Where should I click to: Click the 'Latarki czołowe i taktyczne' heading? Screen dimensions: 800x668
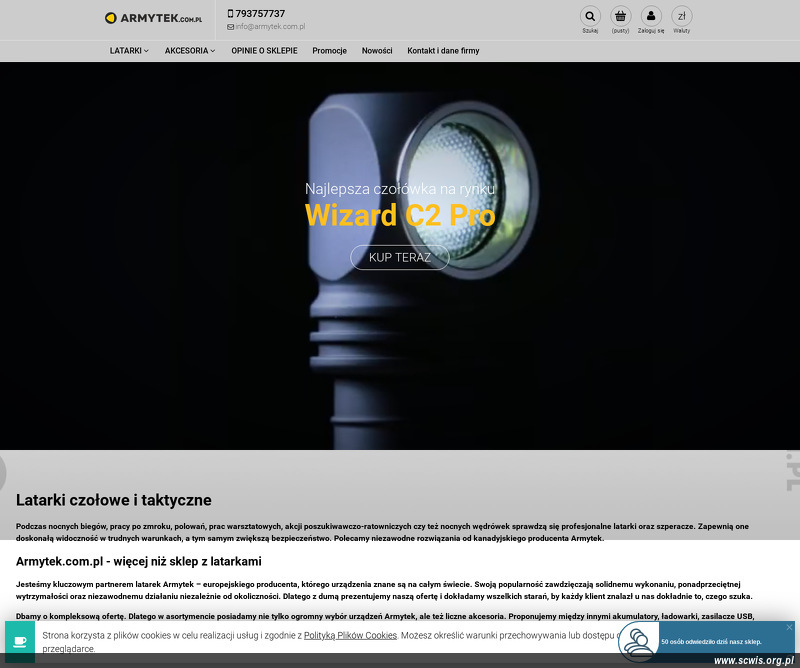114,500
